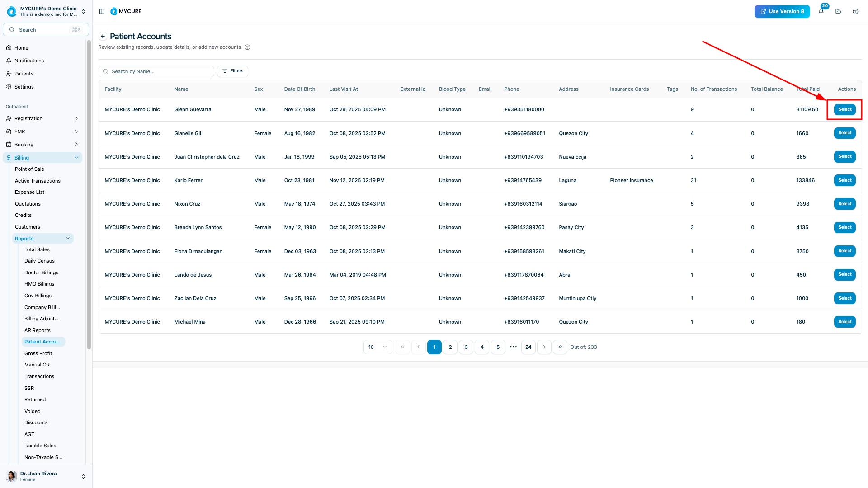Go to next page chevron icon
This screenshot has height=488, width=868.
point(544,347)
